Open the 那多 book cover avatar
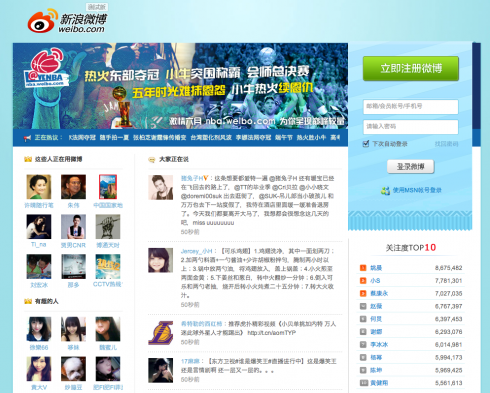Viewport: 490px width, 393px height. (73, 266)
